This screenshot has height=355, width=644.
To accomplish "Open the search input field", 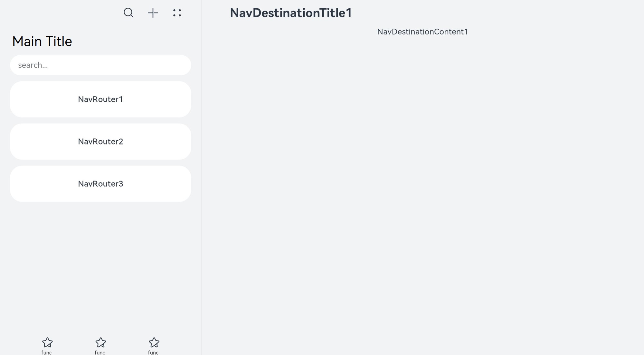I will (x=100, y=65).
